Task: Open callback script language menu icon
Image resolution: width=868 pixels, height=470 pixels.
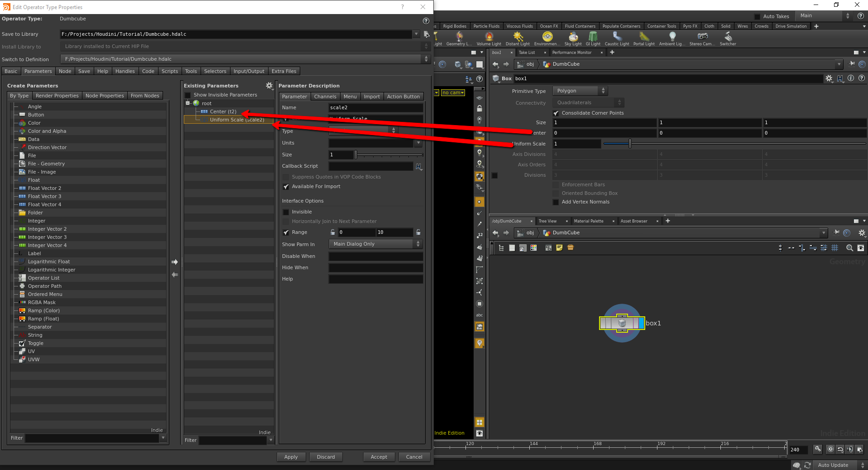Action: pos(419,167)
